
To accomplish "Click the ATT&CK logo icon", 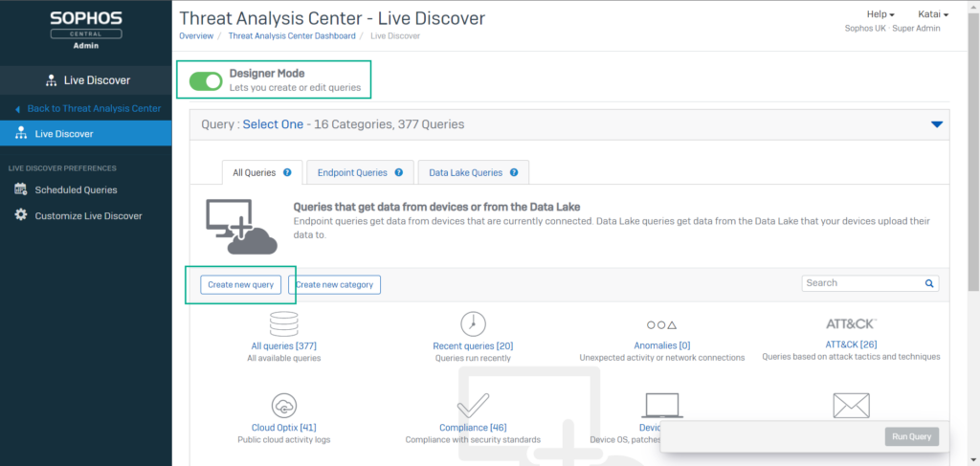I will (x=851, y=323).
